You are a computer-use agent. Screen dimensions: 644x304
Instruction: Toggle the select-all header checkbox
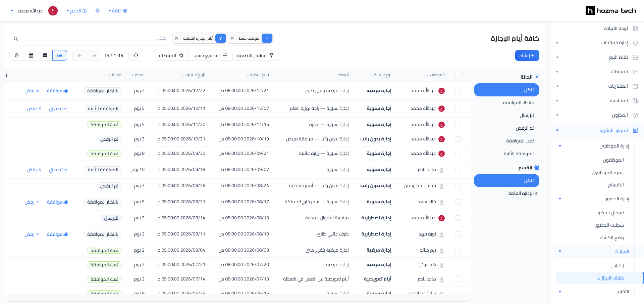pos(458,75)
